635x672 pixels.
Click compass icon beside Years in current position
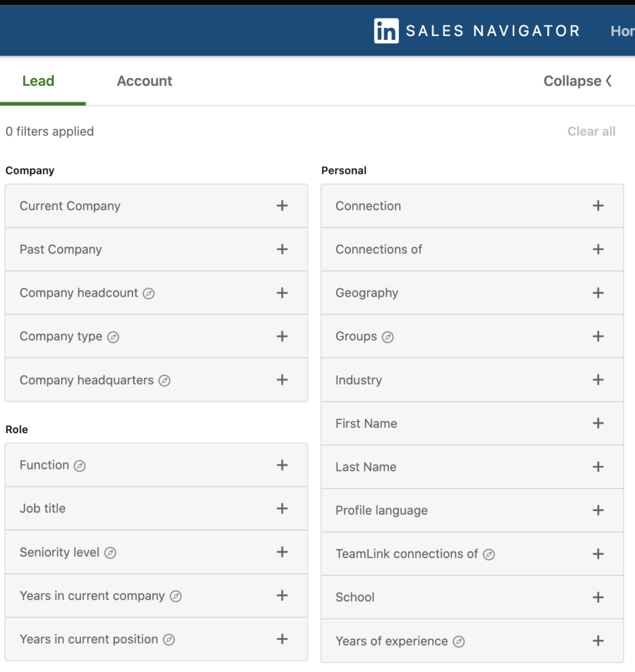tap(169, 640)
